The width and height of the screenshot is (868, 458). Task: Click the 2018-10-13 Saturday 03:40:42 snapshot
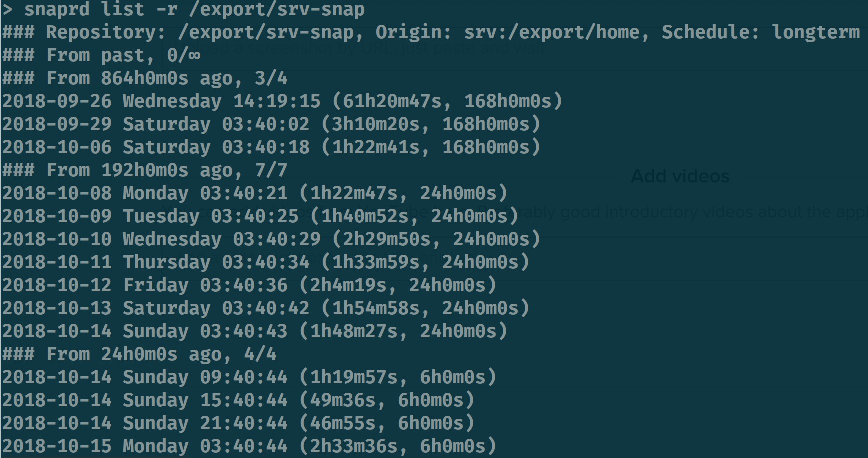click(266, 308)
